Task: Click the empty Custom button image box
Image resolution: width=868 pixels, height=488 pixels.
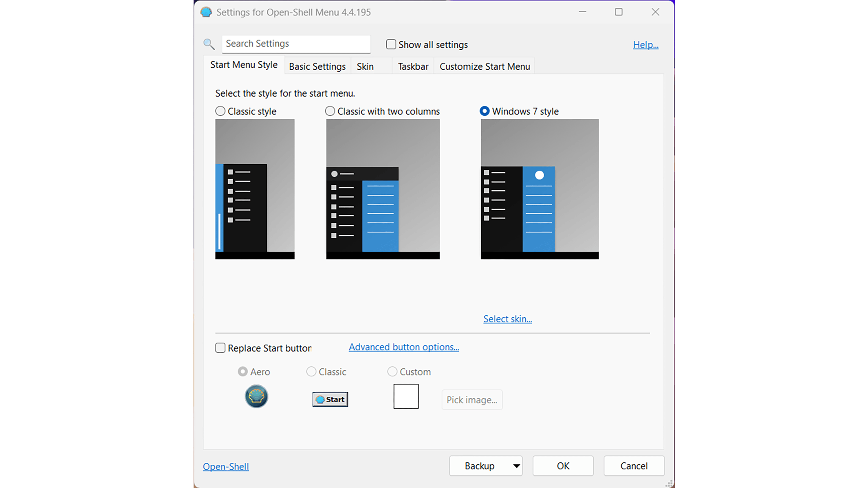Action: click(406, 396)
